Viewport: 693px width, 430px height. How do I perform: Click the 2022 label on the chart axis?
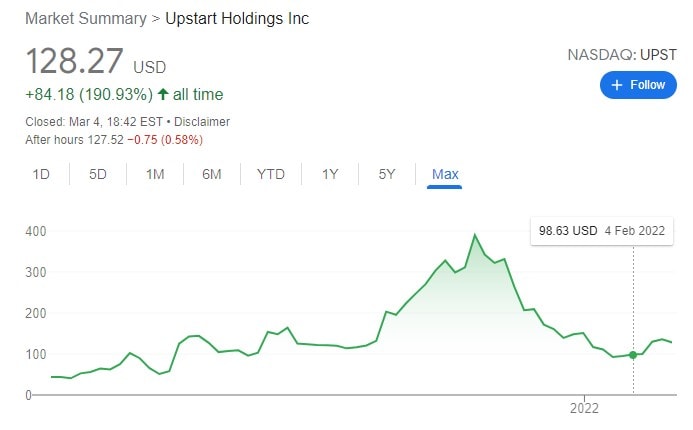584,409
